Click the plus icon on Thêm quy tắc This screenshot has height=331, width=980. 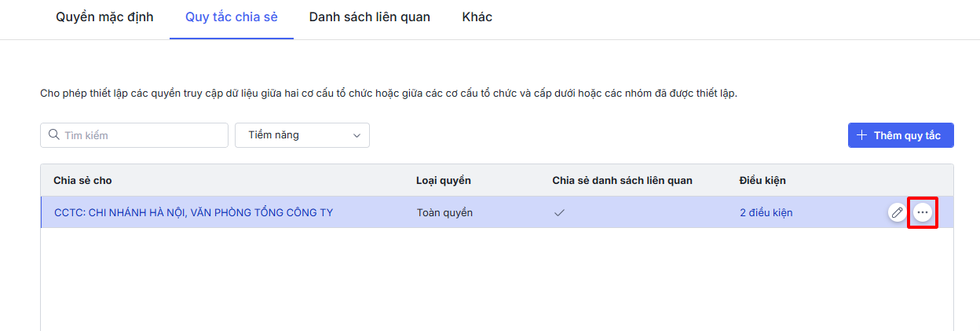coord(861,135)
